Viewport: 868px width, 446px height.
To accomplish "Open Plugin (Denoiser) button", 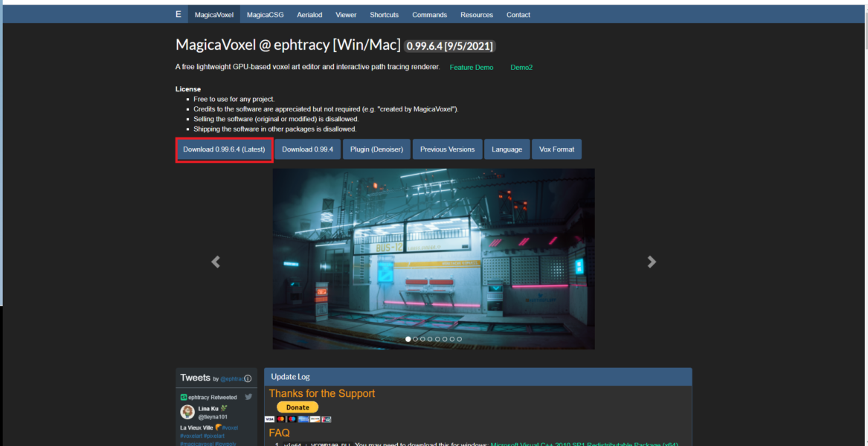I will click(376, 149).
